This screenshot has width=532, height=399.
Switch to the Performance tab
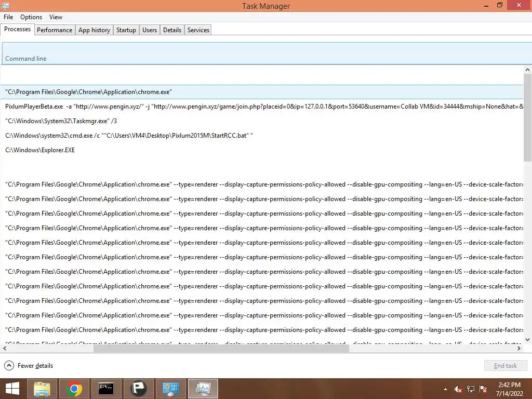tap(55, 30)
